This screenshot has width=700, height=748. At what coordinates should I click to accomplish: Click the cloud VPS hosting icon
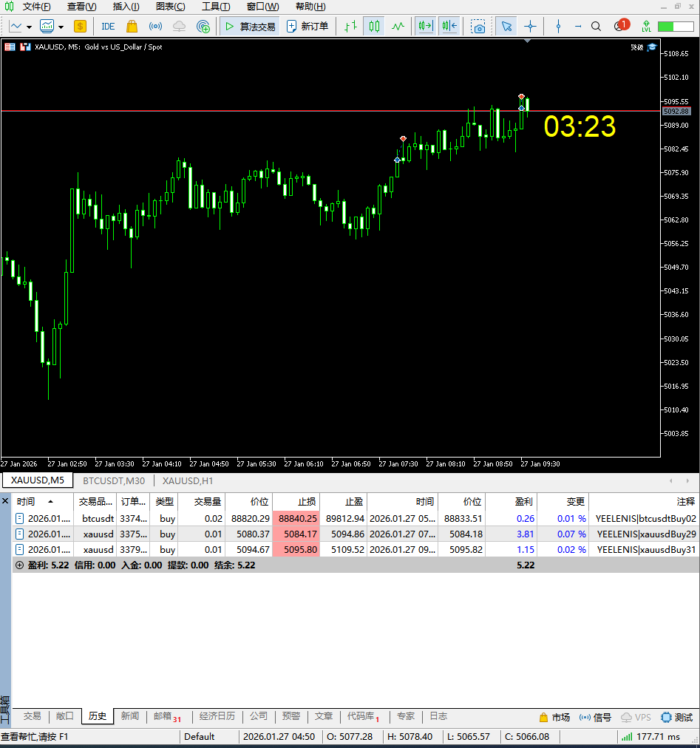tap(179, 26)
